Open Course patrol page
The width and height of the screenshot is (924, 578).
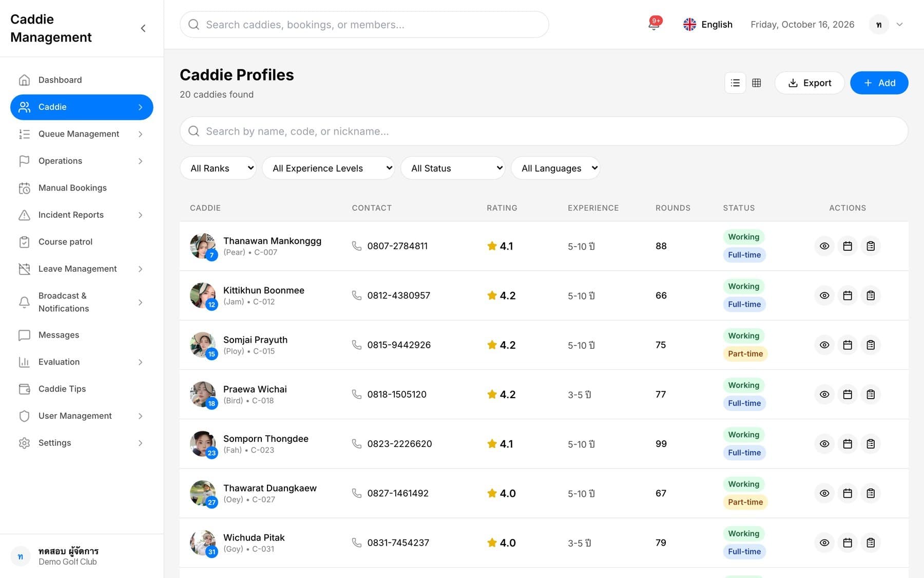pos(82,242)
